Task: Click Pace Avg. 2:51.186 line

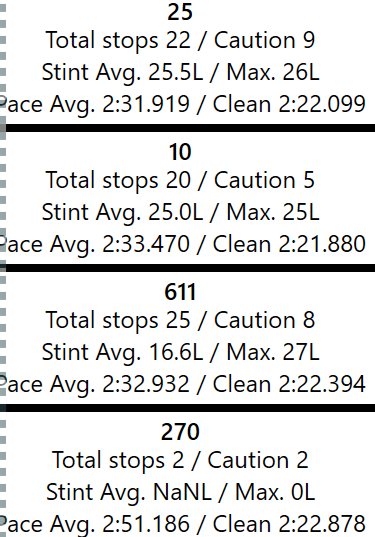Action: pyautogui.click(x=183, y=524)
